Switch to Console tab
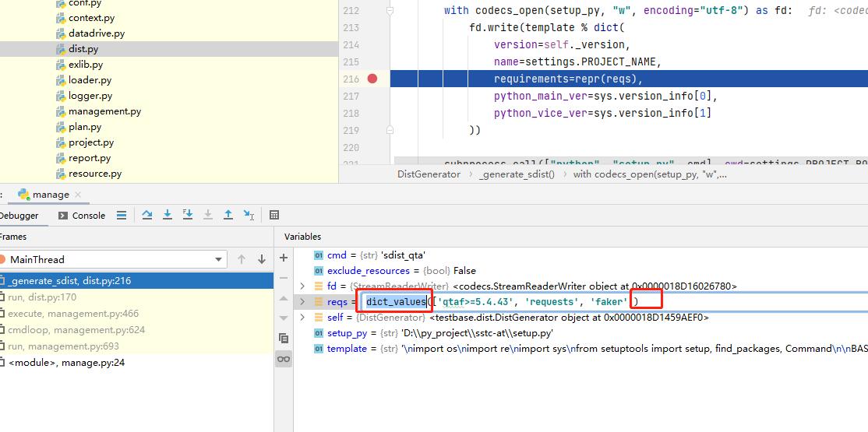This screenshot has width=868, height=432. click(82, 216)
